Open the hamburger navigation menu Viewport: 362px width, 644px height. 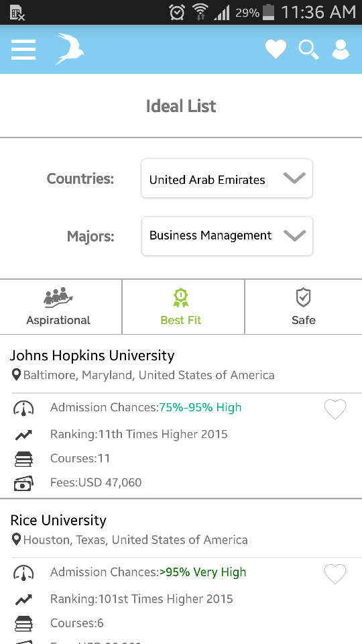pos(23,50)
